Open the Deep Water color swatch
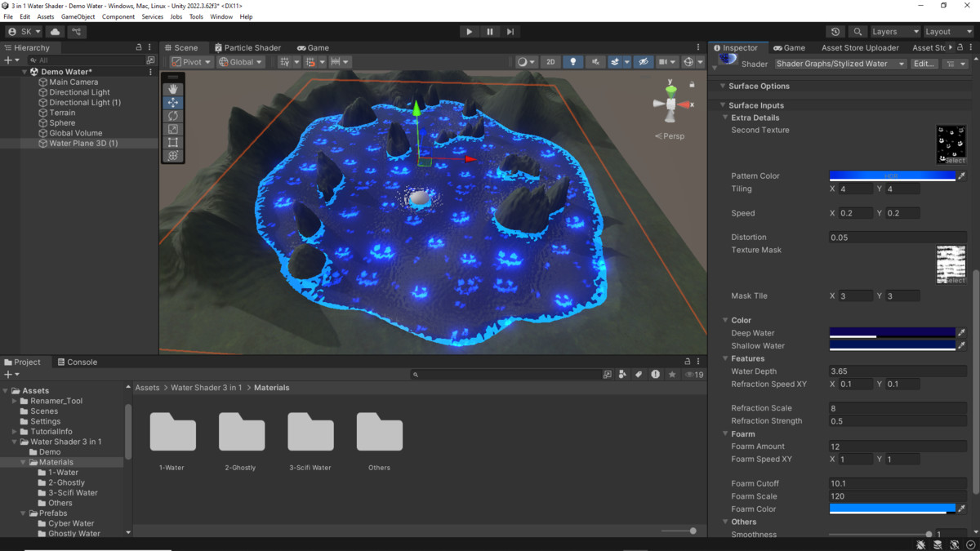 pyautogui.click(x=892, y=333)
